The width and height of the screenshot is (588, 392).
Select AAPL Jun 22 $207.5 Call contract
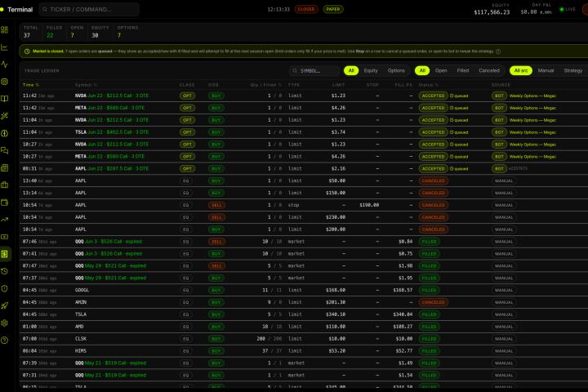point(112,169)
